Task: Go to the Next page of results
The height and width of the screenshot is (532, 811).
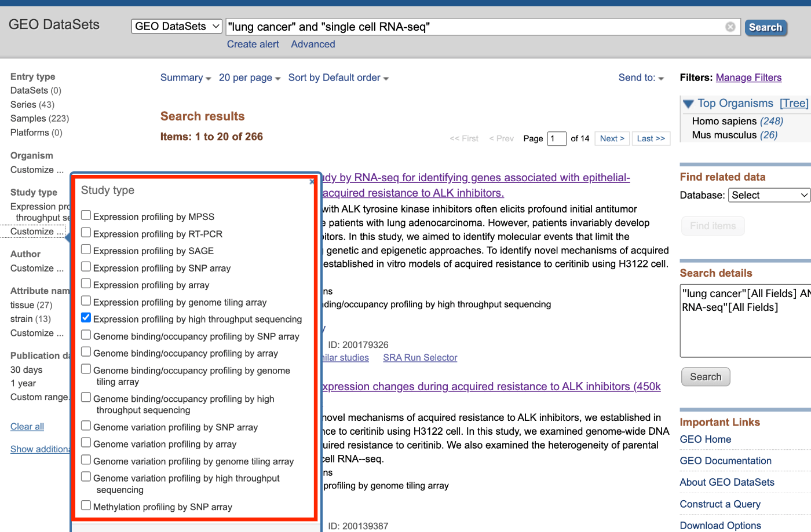Action: point(612,138)
